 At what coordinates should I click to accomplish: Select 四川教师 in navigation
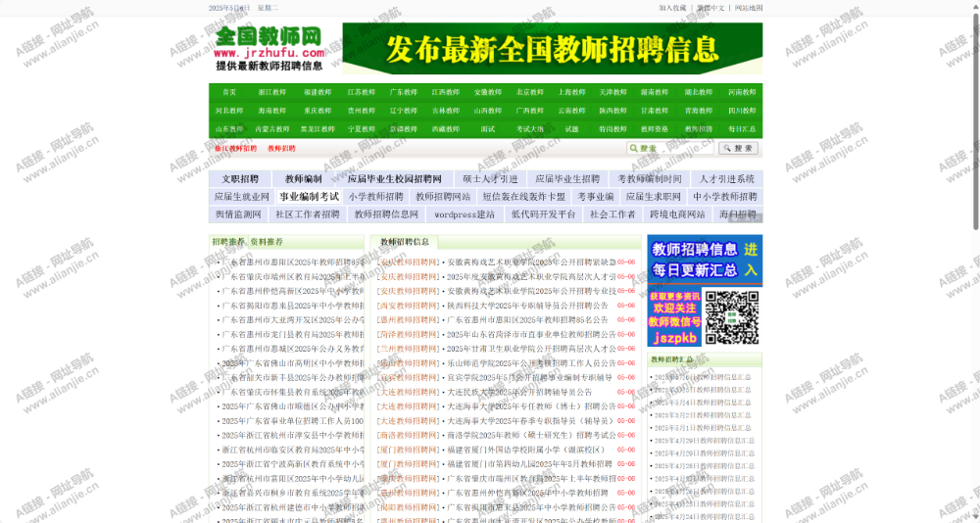click(742, 111)
